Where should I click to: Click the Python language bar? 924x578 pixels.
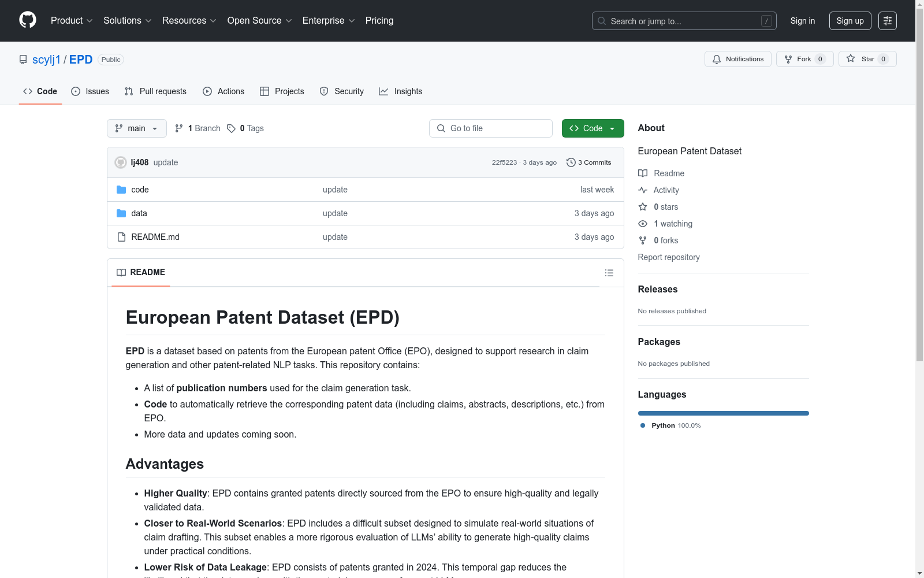click(x=724, y=413)
